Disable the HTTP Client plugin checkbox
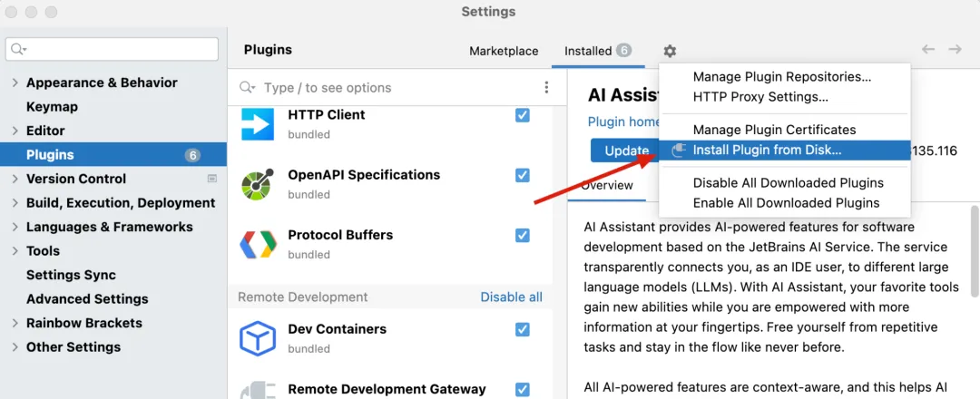Image resolution: width=980 pixels, height=399 pixels. (523, 115)
